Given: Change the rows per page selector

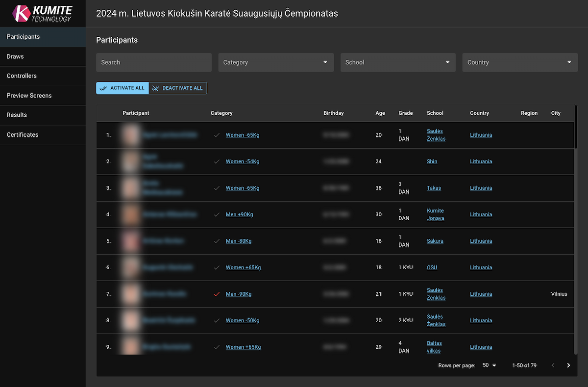Looking at the screenshot, I should click(489, 365).
